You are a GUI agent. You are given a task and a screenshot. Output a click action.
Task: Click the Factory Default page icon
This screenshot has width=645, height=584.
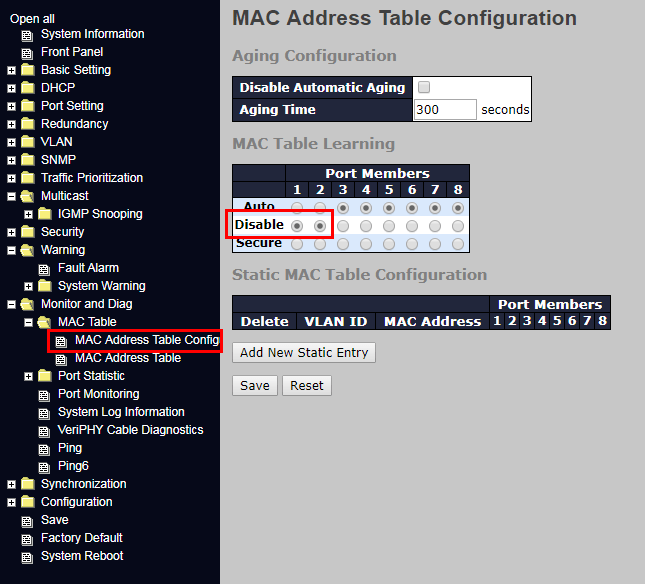pos(27,540)
